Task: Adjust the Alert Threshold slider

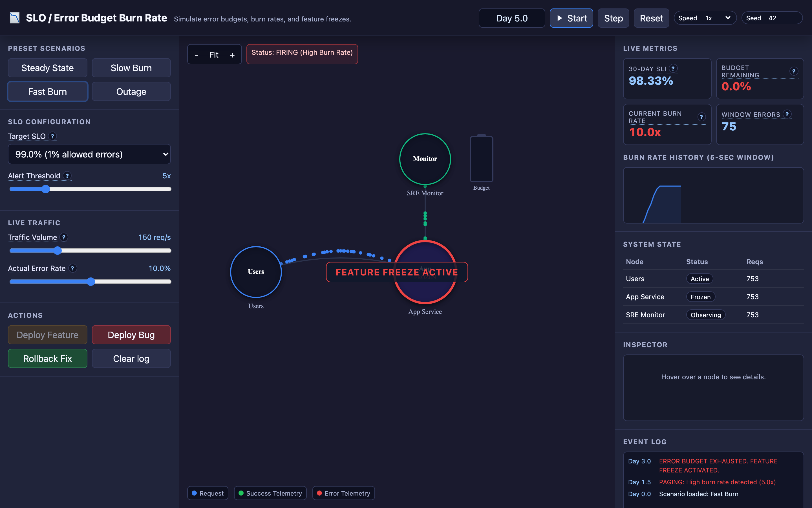Action: [x=90, y=189]
